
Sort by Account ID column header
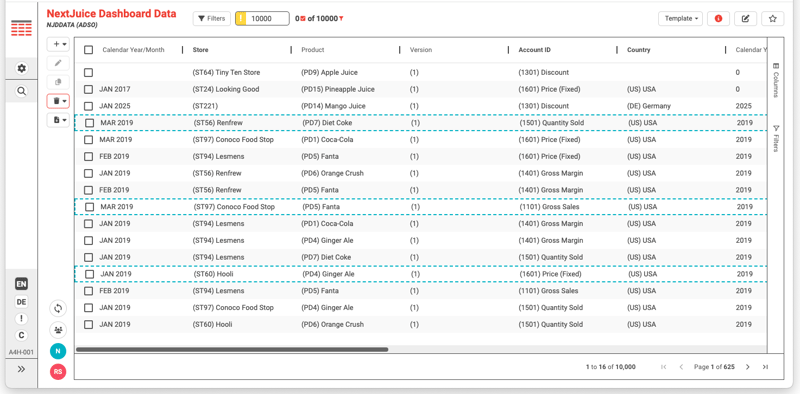coord(534,50)
